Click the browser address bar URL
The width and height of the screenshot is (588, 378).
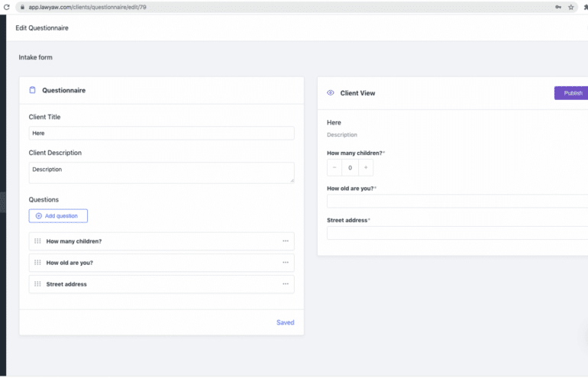(x=87, y=7)
